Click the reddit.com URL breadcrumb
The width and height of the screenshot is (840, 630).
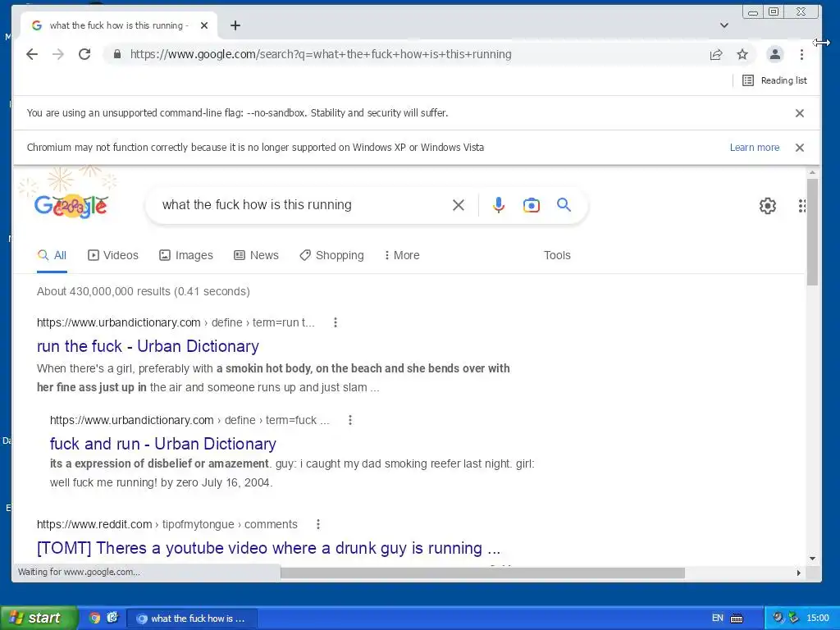[x=167, y=524]
